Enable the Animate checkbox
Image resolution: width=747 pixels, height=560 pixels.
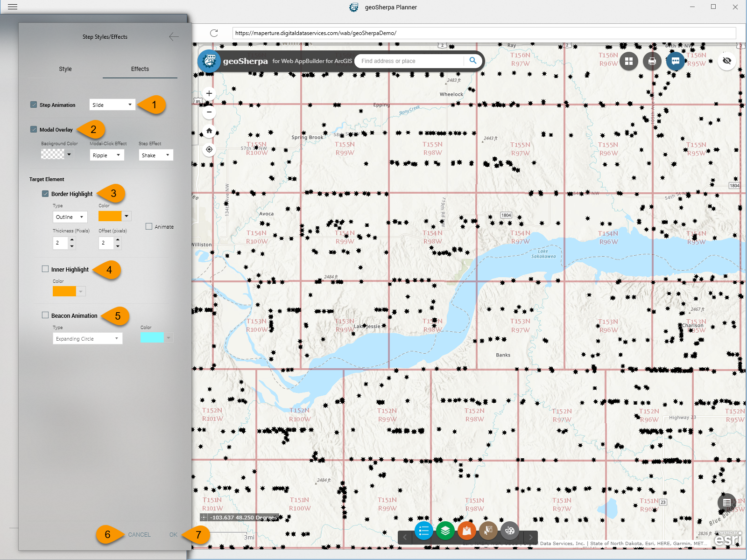[x=149, y=226]
